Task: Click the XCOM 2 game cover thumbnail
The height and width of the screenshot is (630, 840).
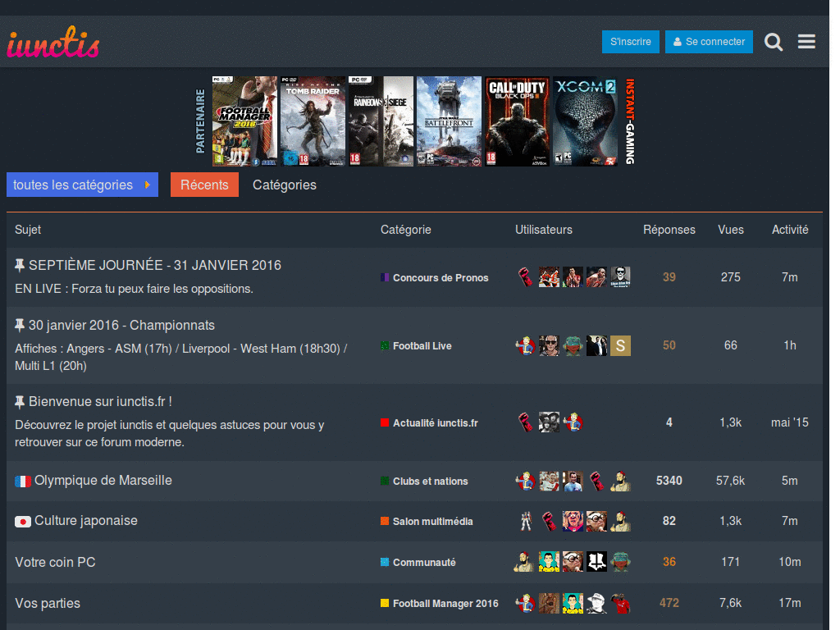Action: 585,121
